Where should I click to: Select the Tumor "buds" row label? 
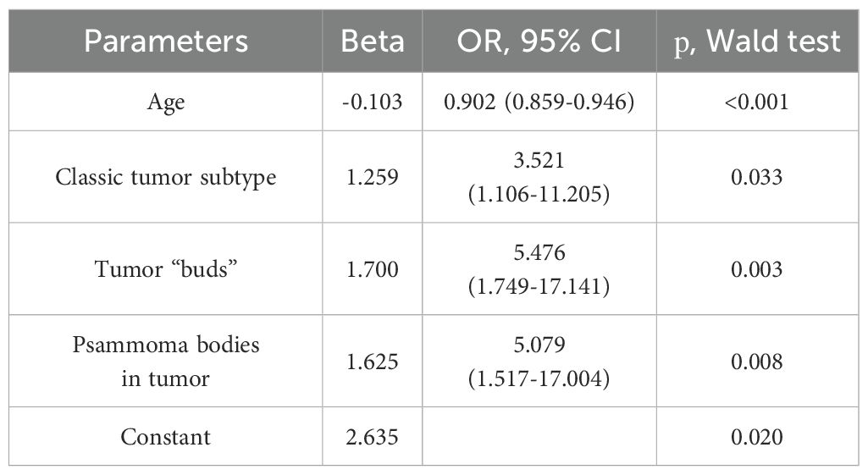click(x=165, y=270)
